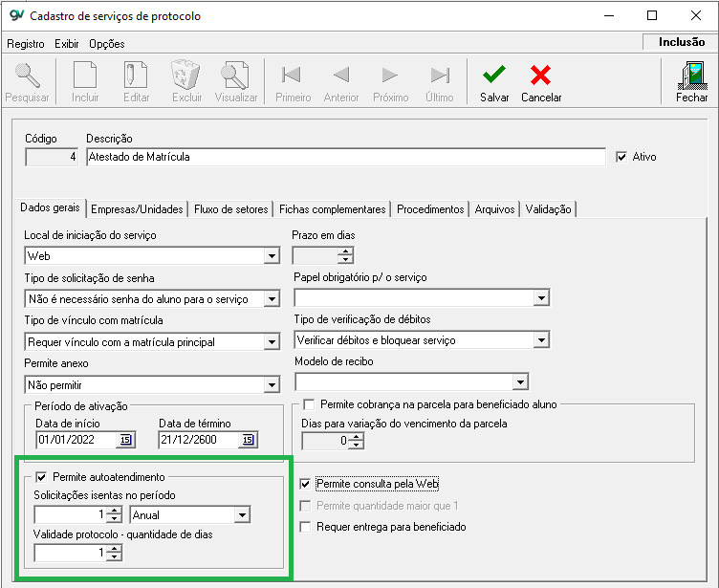The height and width of the screenshot is (588, 719).
Task: Click the Incluir new record icon
Action: coord(85,75)
